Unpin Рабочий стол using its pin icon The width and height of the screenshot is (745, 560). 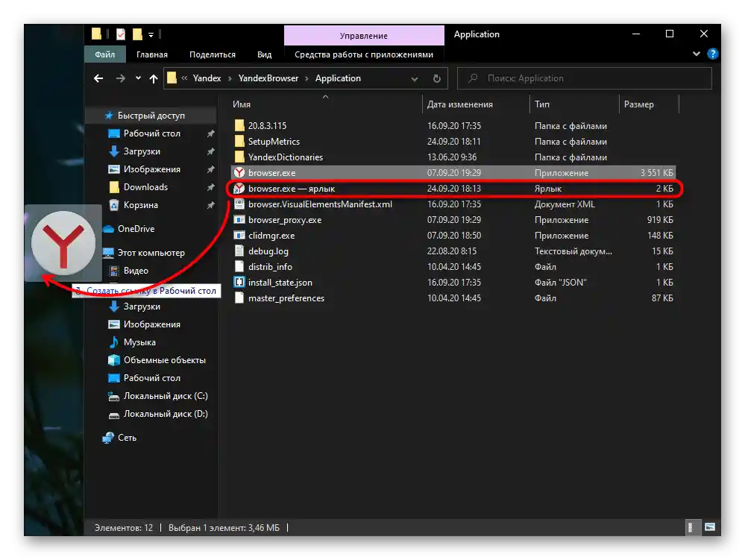pyautogui.click(x=210, y=134)
